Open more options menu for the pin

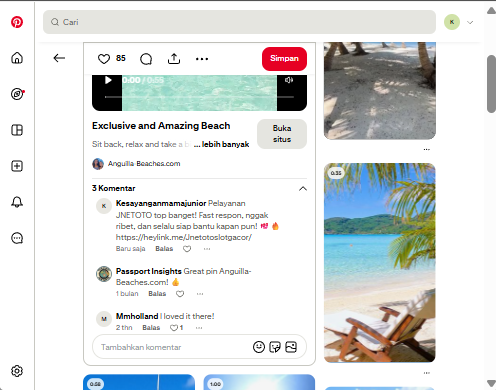[x=202, y=59]
